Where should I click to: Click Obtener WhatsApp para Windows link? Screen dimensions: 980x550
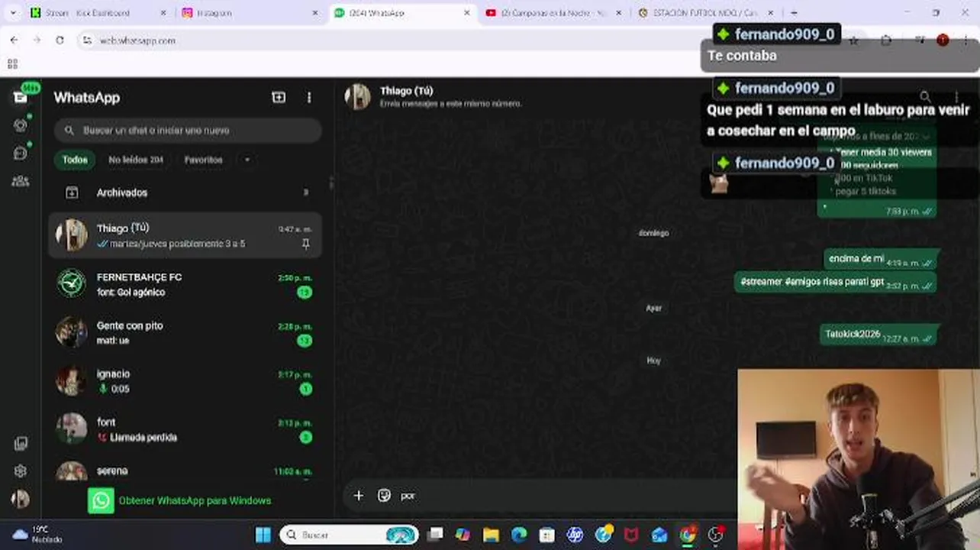(x=195, y=501)
